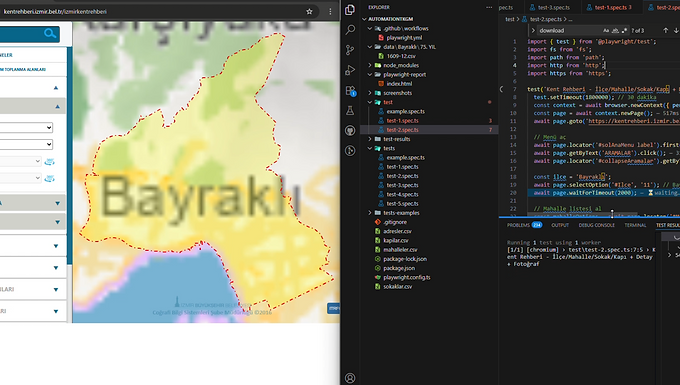Click the map icon beside third dropdown

coord(49,162)
